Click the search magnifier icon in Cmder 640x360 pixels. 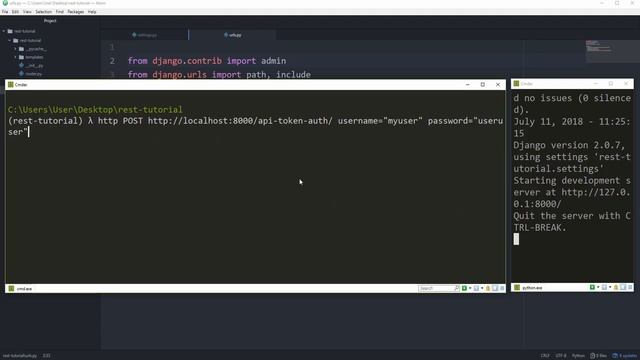point(457,289)
